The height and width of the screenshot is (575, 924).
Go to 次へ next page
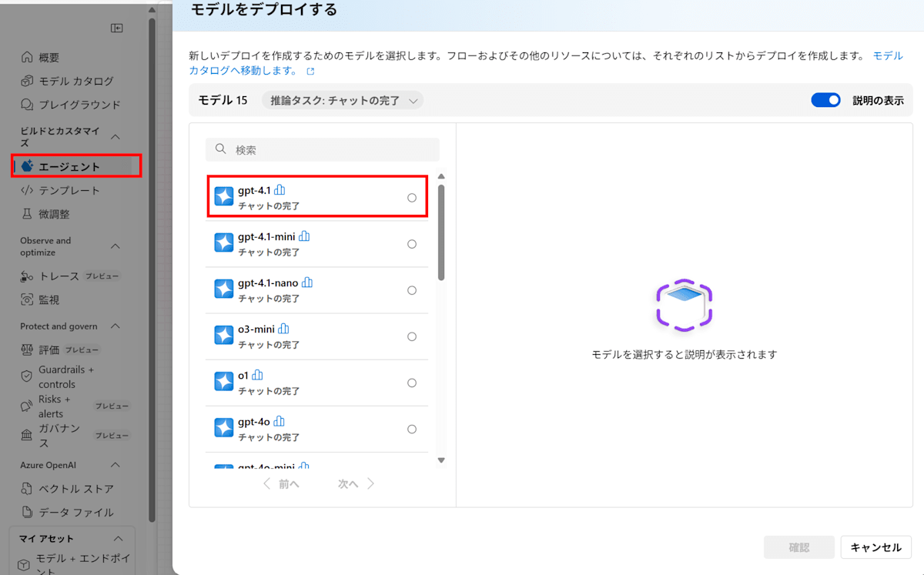click(x=357, y=484)
